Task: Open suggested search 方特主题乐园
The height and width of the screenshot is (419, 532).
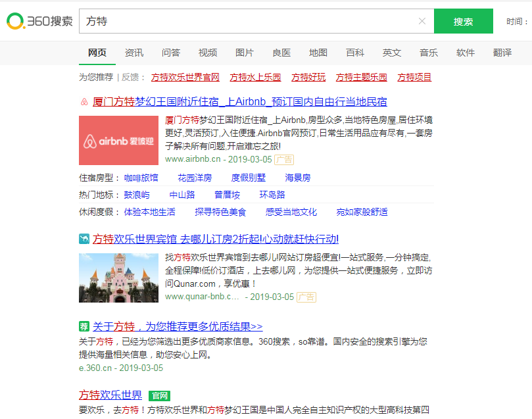Action: (x=361, y=78)
